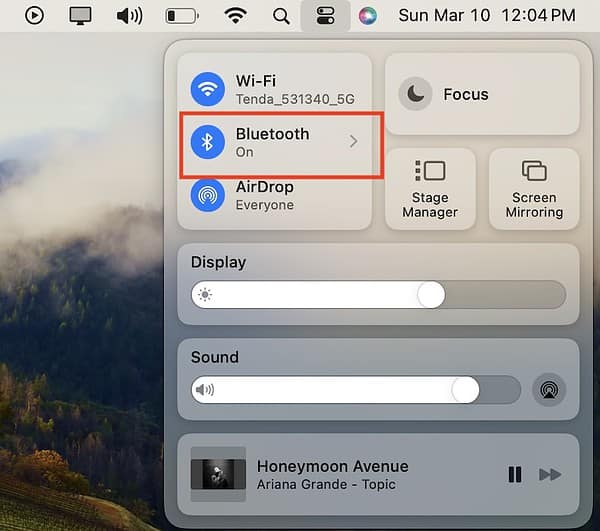Pause Honeymoon Avenue playback
This screenshot has width=600, height=531.
515,474
